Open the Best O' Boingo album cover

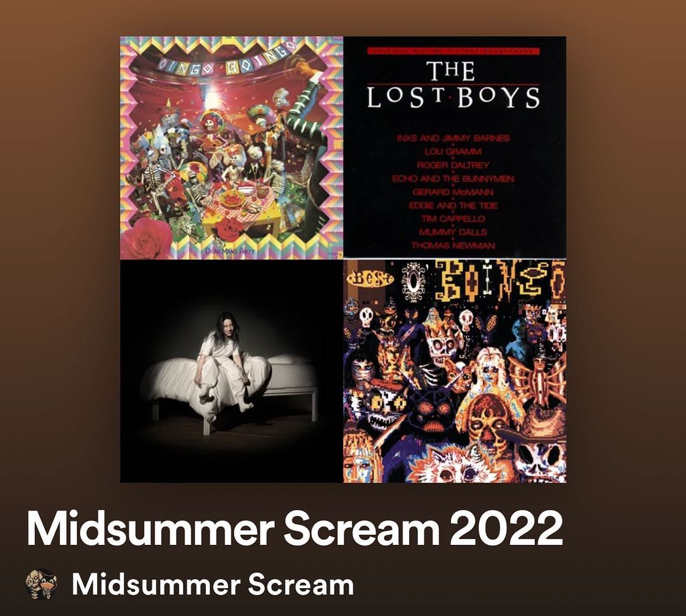455,371
